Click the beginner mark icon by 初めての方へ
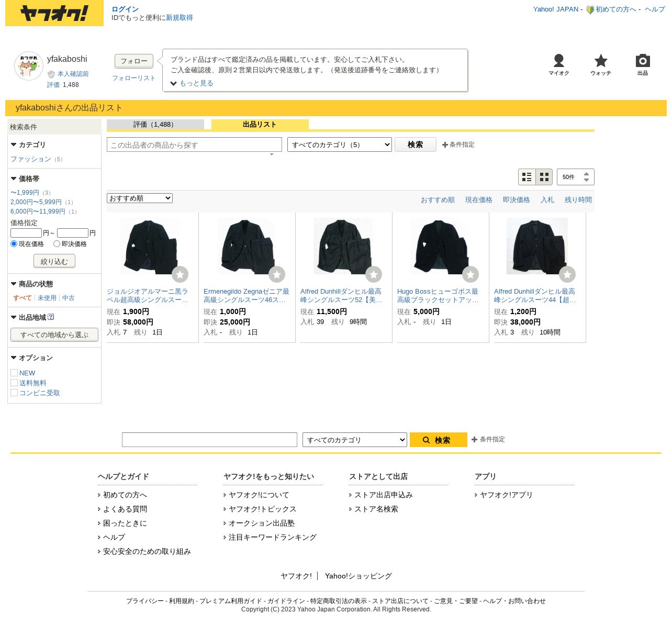The height and width of the screenshot is (624, 672). click(x=590, y=9)
